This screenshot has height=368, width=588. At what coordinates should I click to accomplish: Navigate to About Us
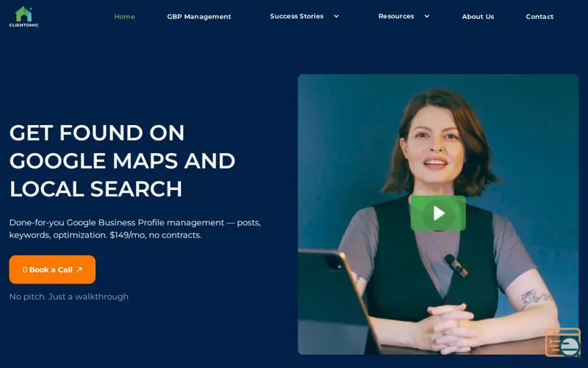(478, 16)
